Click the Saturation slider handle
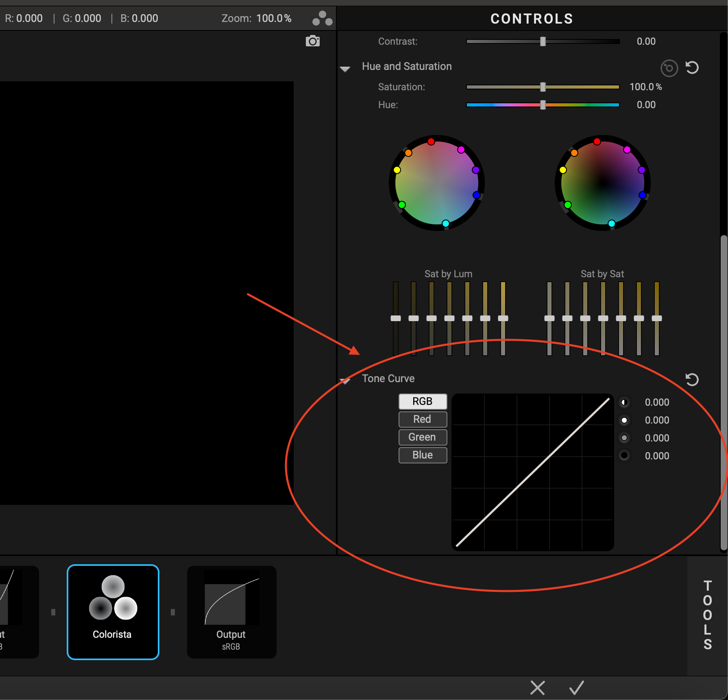The width and height of the screenshot is (728, 700). pos(543,87)
